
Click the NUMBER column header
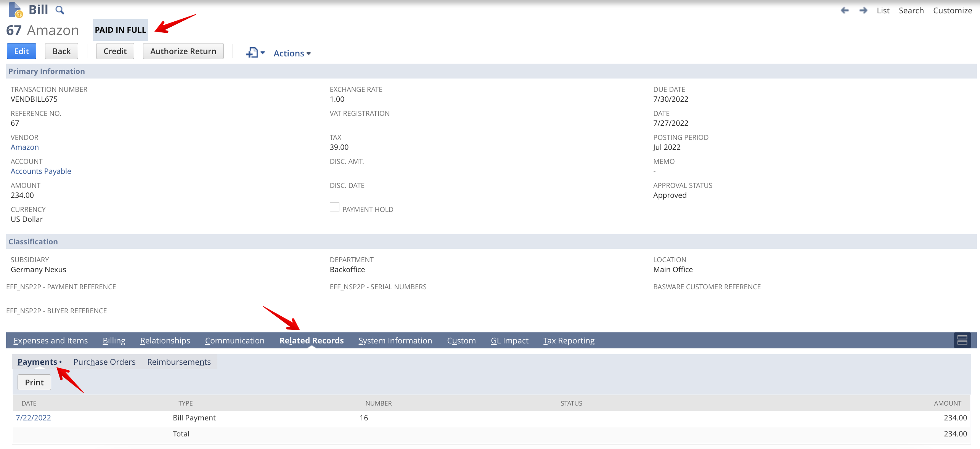[379, 403]
